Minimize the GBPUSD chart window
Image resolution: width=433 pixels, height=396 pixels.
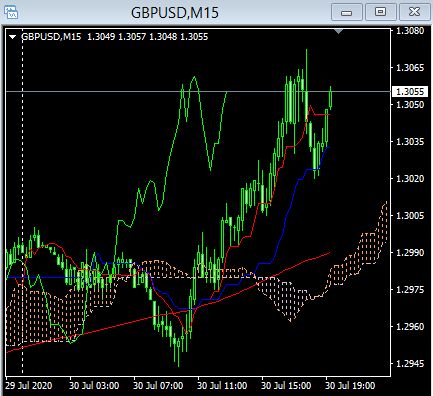click(x=347, y=12)
